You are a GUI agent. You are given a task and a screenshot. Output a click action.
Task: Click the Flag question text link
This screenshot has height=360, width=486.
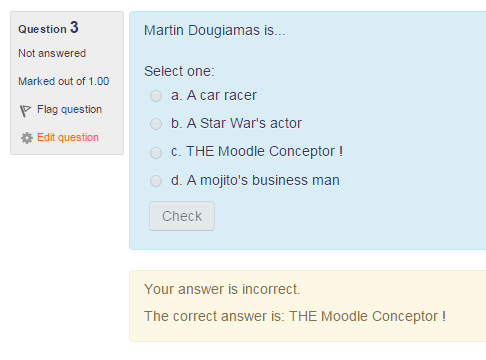coord(69,109)
